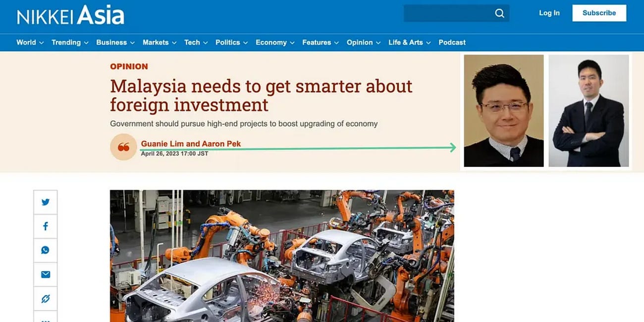
Task: Click the article subtitle about high-end projects
Action: [x=244, y=124]
